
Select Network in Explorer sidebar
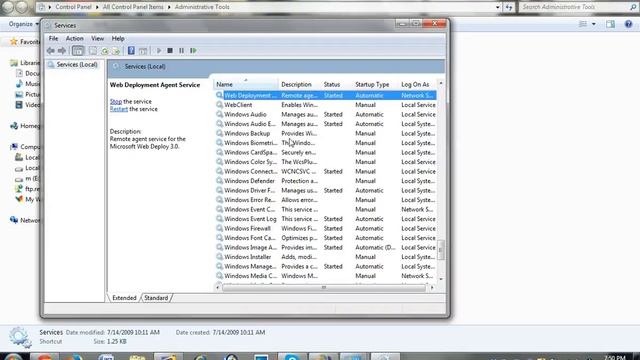[x=26, y=220]
